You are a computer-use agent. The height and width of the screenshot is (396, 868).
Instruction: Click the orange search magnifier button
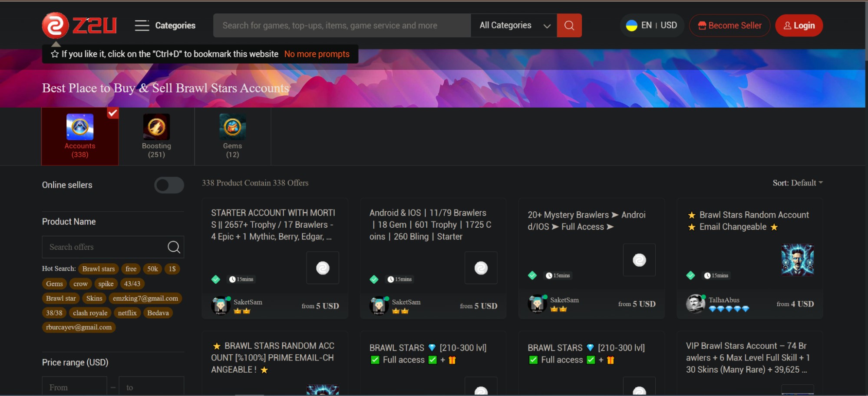pyautogui.click(x=569, y=26)
